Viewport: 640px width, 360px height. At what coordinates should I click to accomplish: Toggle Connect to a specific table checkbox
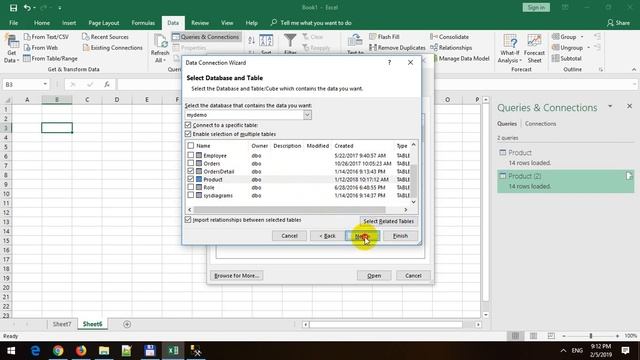pos(188,125)
